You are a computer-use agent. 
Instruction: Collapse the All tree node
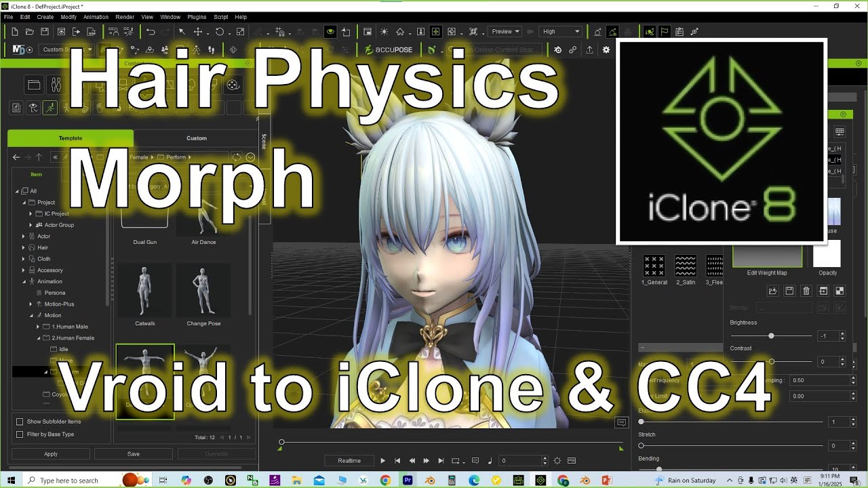[17, 191]
